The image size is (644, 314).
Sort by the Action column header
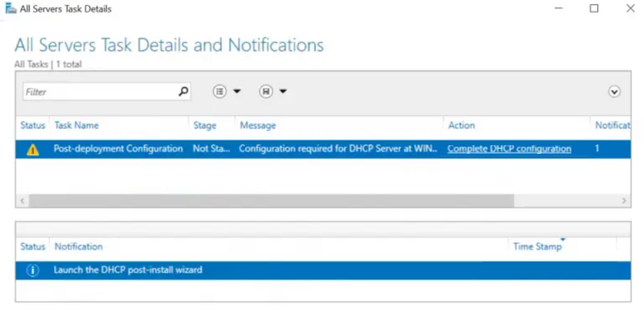click(x=462, y=126)
